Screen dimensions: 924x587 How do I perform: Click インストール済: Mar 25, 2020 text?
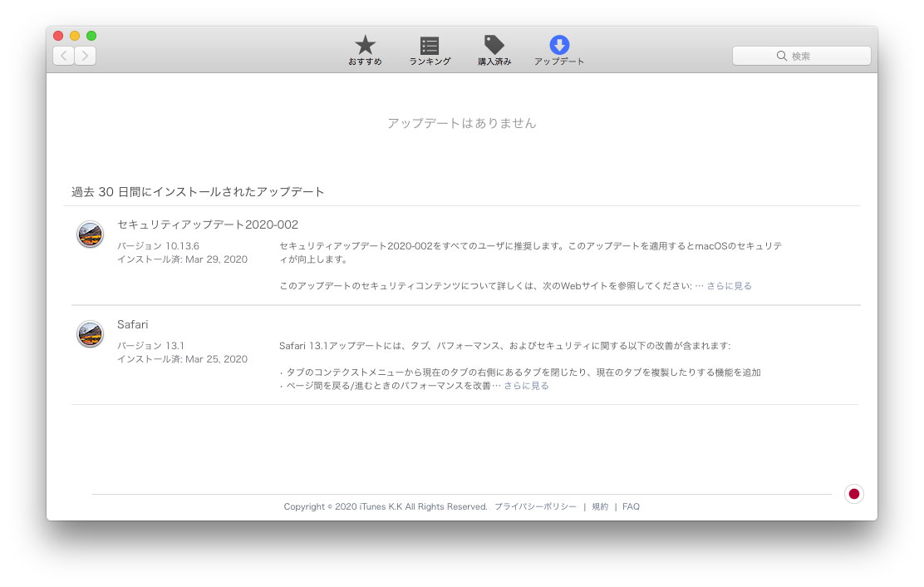coord(182,359)
